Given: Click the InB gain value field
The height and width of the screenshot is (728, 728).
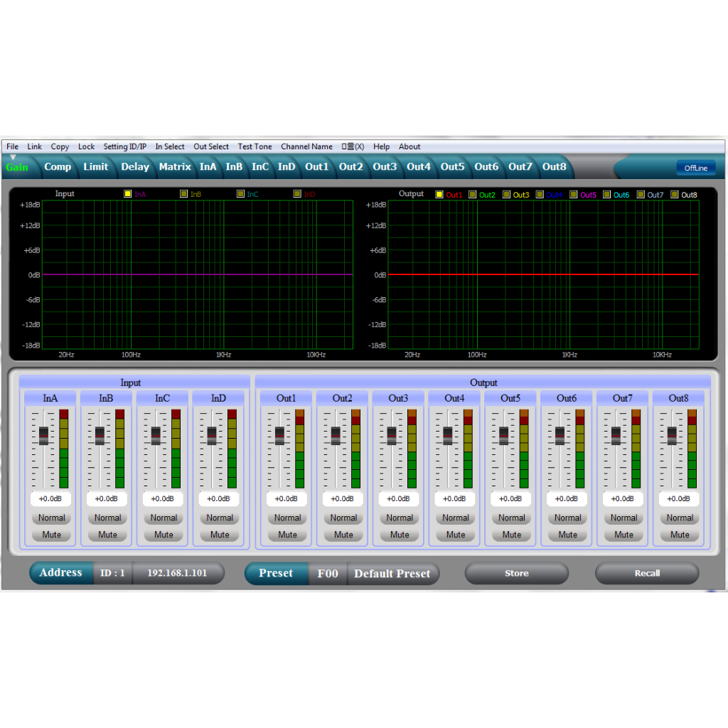Looking at the screenshot, I should (x=107, y=498).
